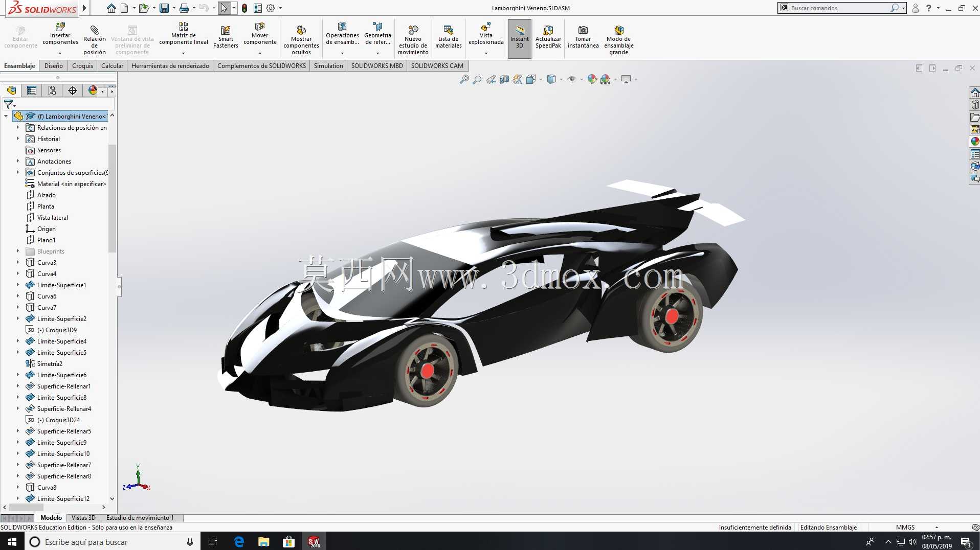Viewport: 980px width, 550px height.
Task: Open the Lista de materiales tool
Action: coord(449,37)
